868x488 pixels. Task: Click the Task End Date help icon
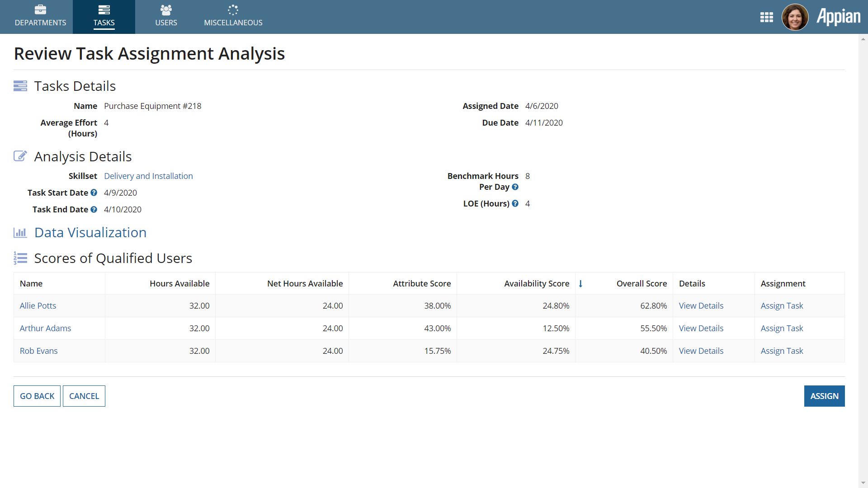click(94, 209)
